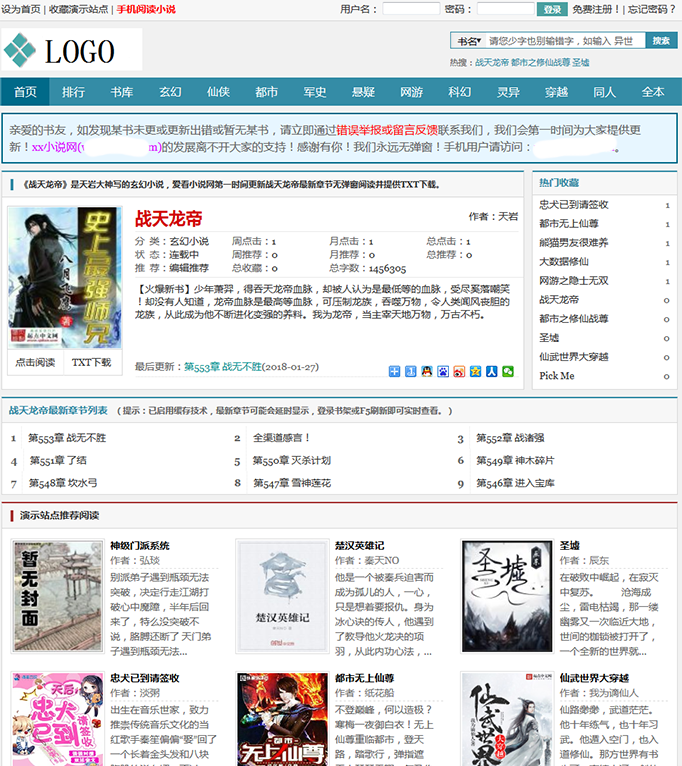The width and height of the screenshot is (682, 766).
Task: Open 全本 nav tab
Action: [x=653, y=92]
